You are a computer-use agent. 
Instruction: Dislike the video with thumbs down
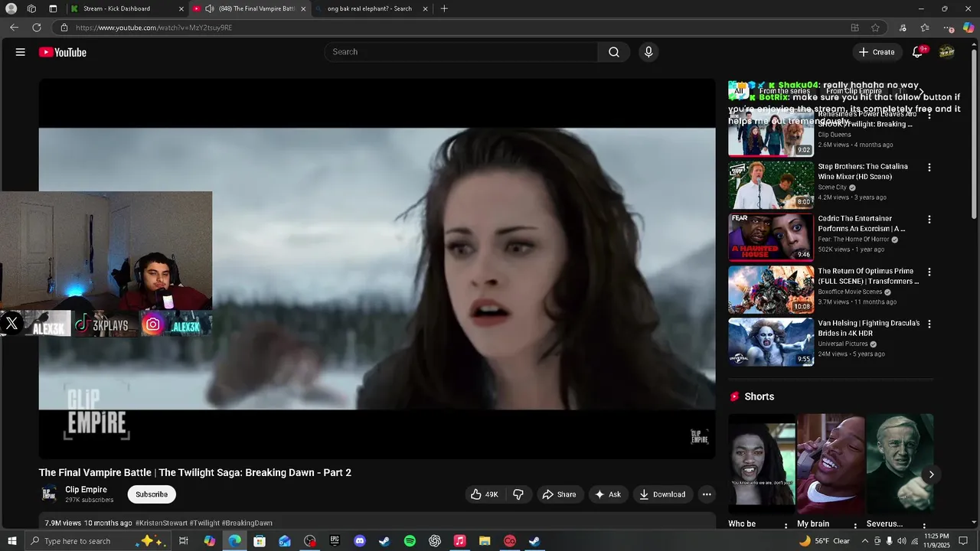point(518,494)
